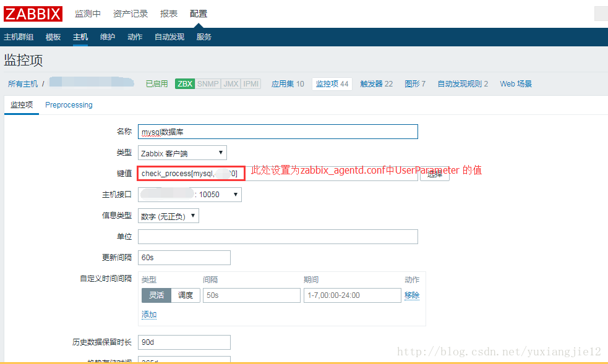Open 监控项 44 link

(332, 83)
